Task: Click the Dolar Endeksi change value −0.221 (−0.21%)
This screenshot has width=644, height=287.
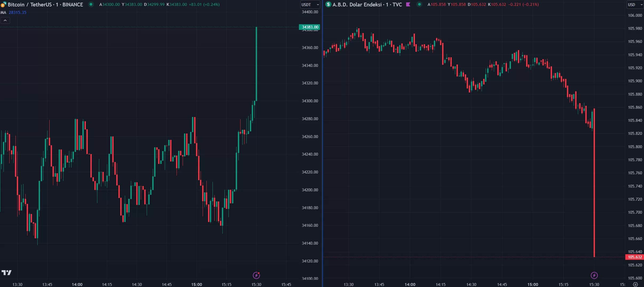Action: [523, 5]
